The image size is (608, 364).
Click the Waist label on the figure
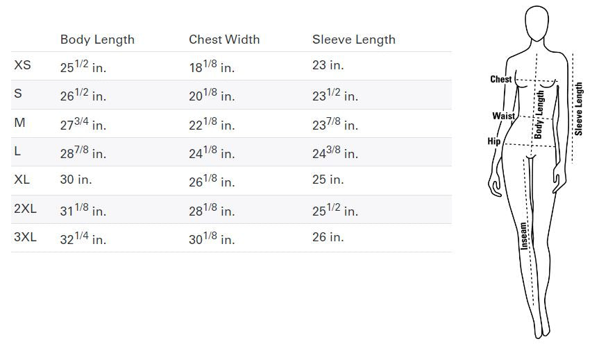[504, 116]
